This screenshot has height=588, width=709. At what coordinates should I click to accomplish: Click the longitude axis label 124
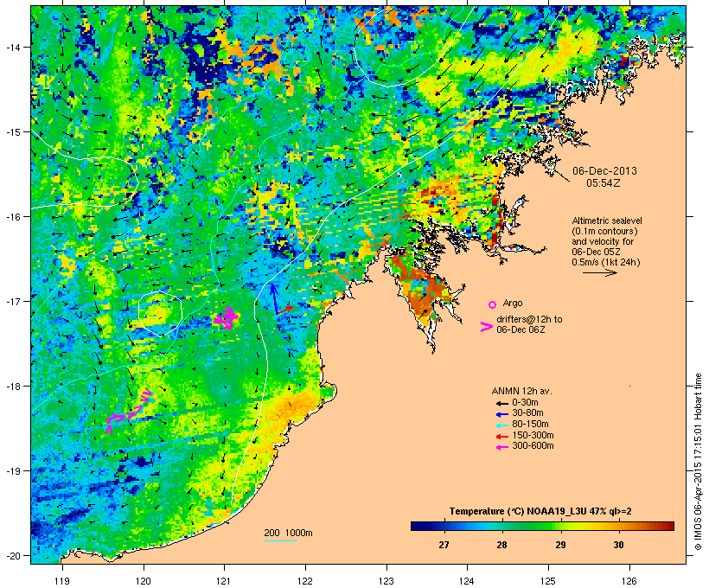[x=467, y=581]
